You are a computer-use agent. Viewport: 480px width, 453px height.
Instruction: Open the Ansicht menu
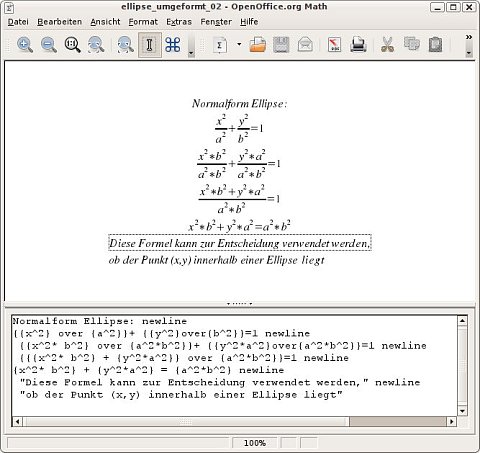click(x=105, y=22)
